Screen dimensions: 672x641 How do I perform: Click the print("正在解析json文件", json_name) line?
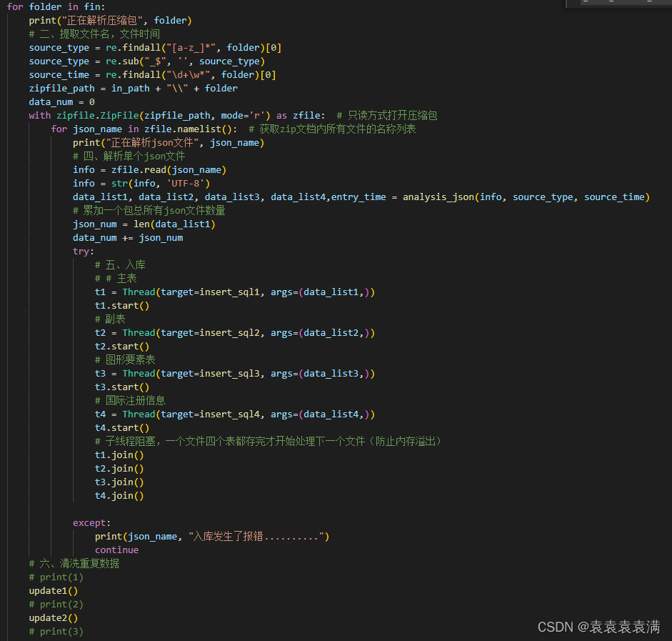169,143
